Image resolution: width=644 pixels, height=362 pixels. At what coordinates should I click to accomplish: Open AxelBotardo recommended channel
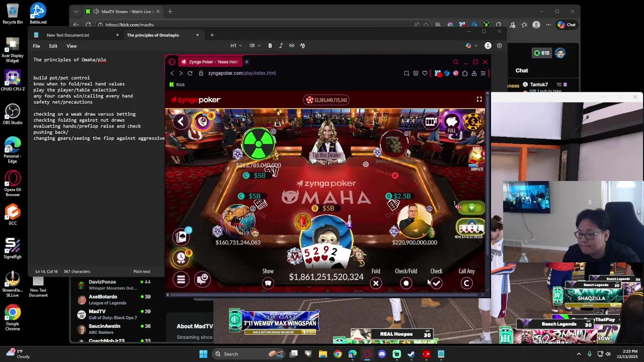click(114, 300)
